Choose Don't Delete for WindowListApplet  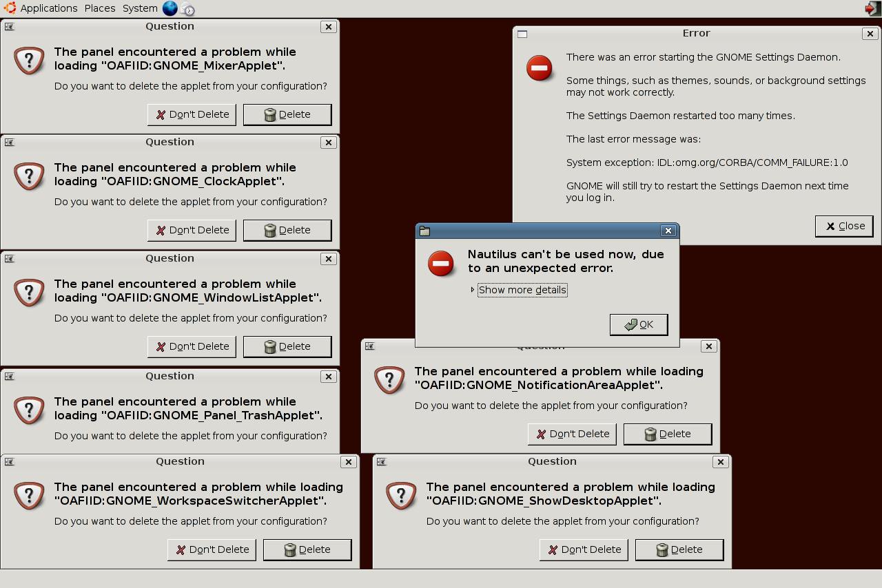[192, 346]
